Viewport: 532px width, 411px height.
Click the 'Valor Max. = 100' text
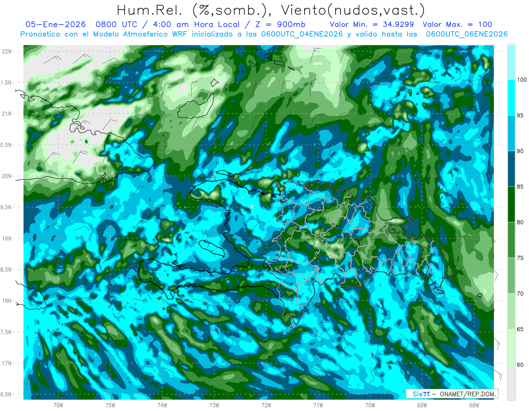click(458, 25)
